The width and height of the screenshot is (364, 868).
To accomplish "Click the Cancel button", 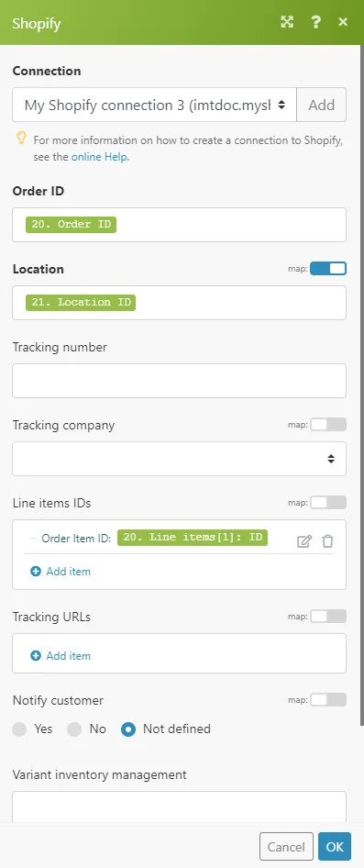I will (286, 846).
